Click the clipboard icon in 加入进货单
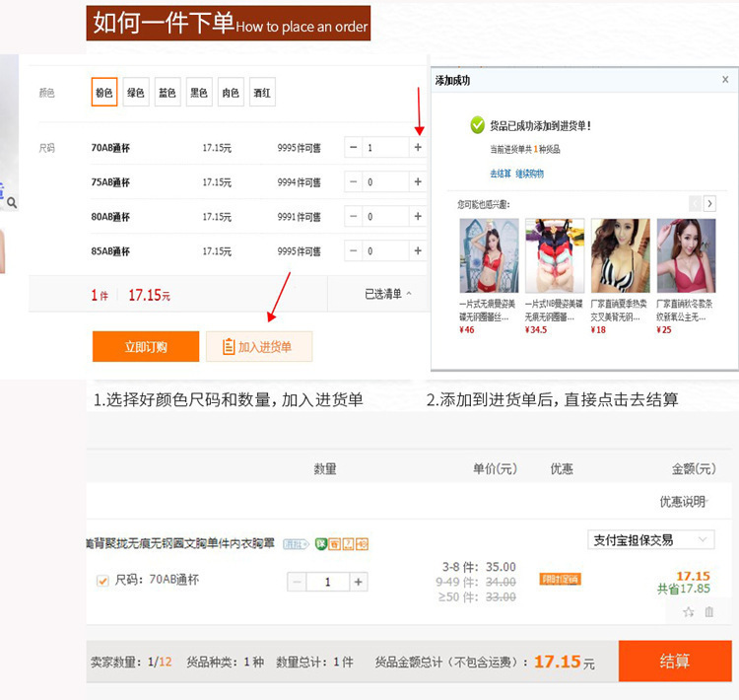Viewport: 739px width, 700px height. tap(229, 347)
